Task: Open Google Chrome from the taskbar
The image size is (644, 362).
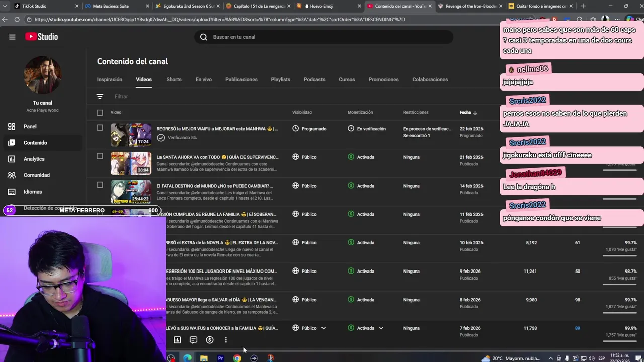Action: click(237, 358)
